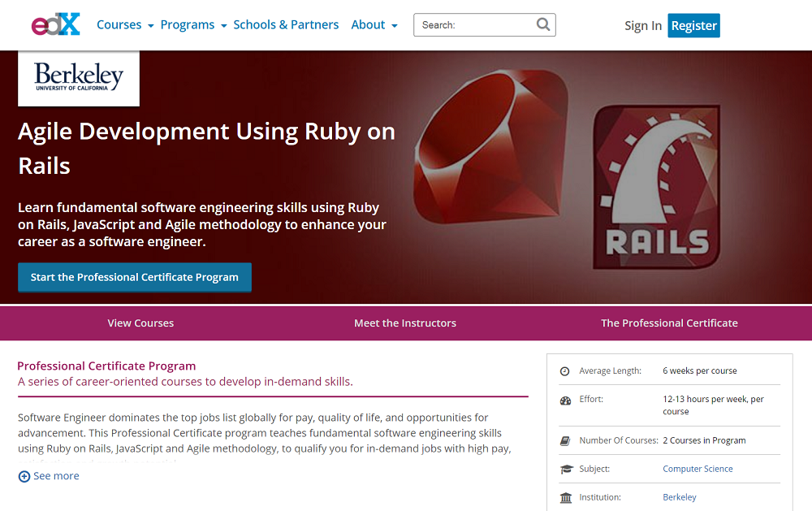
Task: Click the Berkeley university logo
Action: (79, 78)
